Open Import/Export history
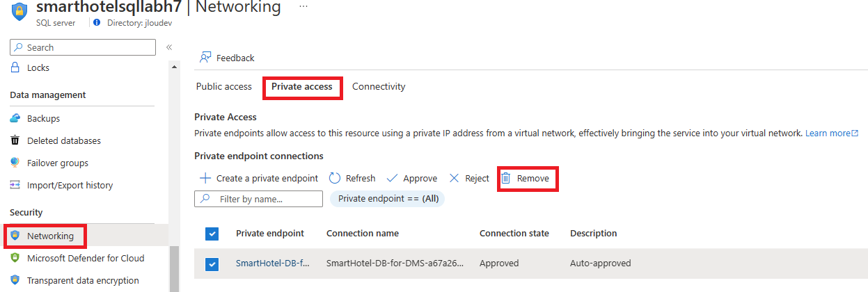 [70, 185]
